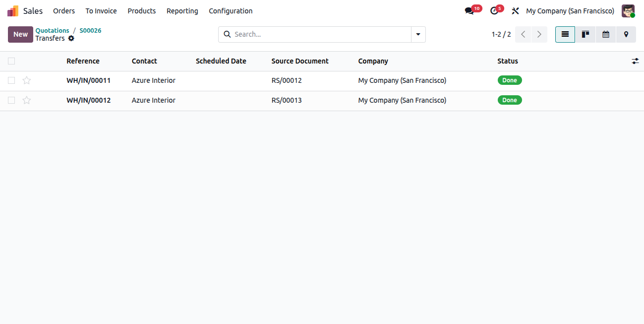Open the Reporting menu
Image resolution: width=644 pixels, height=324 pixels.
(182, 11)
